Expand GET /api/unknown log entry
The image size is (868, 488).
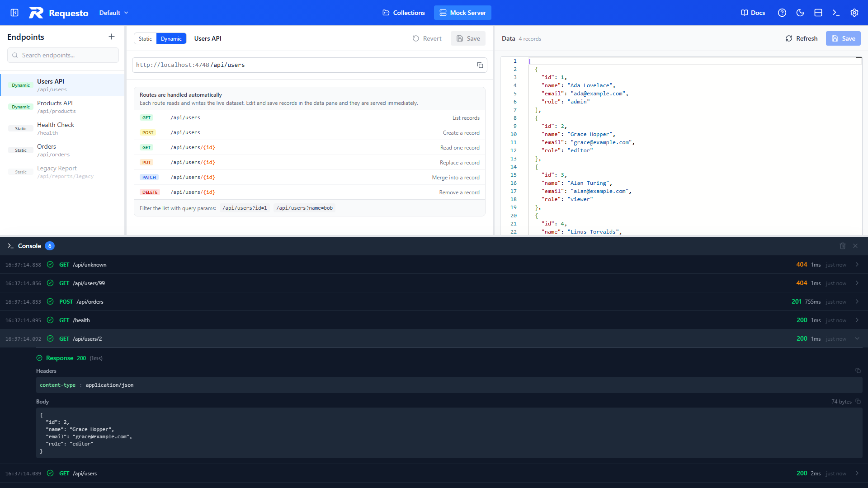[434, 264]
